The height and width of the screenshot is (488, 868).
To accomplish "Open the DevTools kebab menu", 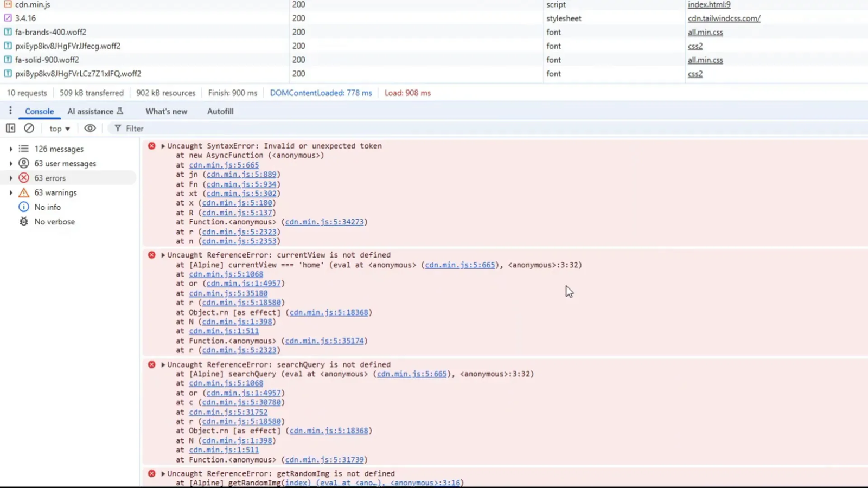I will click(x=10, y=110).
